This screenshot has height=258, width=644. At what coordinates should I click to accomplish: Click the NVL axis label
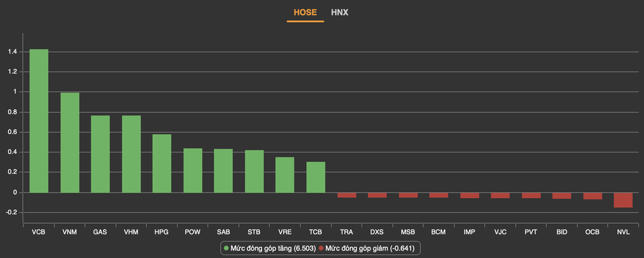coord(623,232)
